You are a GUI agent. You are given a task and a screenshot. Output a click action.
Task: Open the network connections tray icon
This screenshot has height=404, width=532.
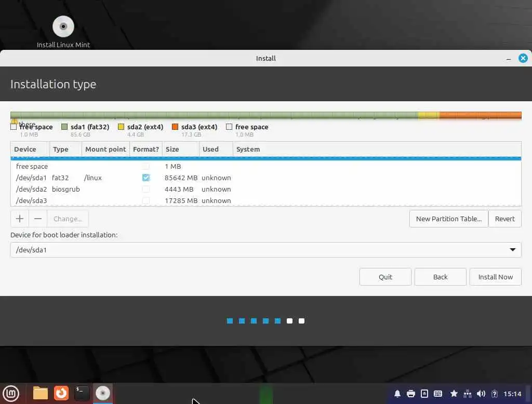(x=468, y=394)
